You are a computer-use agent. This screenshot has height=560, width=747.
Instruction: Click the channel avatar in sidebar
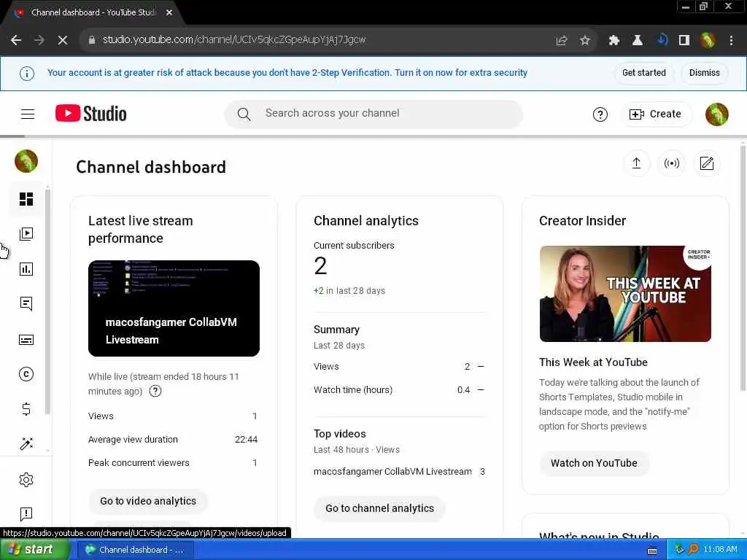(x=26, y=161)
